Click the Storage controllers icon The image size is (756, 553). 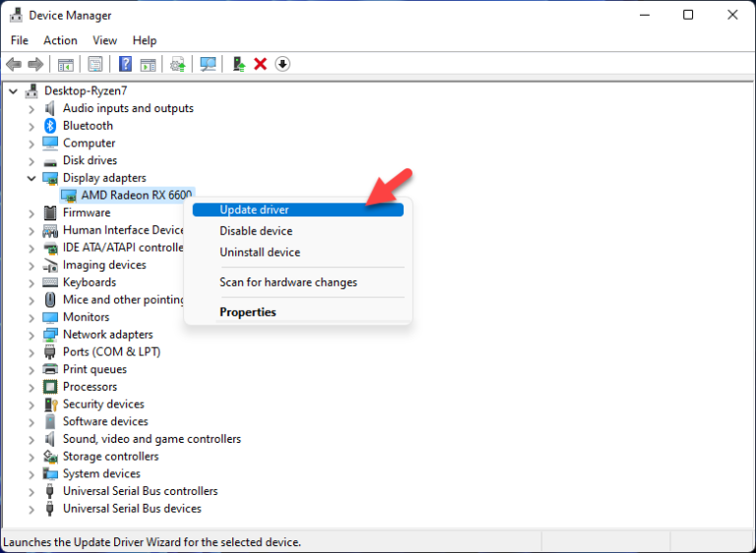50,457
